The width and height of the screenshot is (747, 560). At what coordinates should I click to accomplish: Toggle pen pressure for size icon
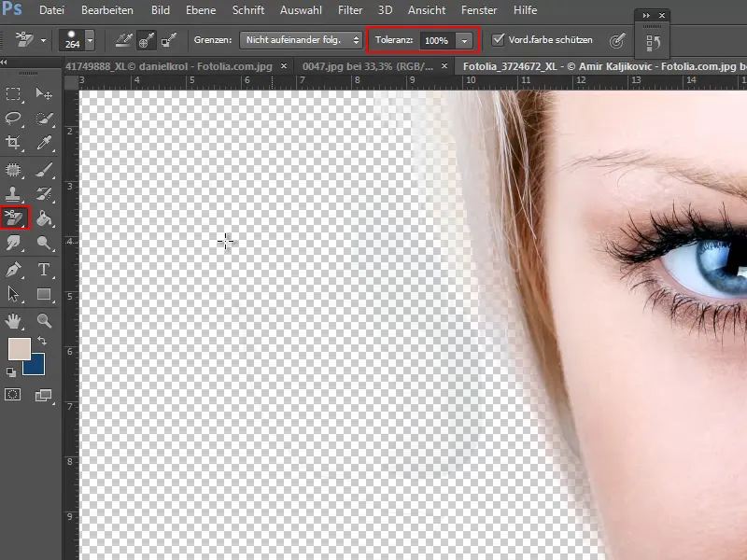click(617, 41)
